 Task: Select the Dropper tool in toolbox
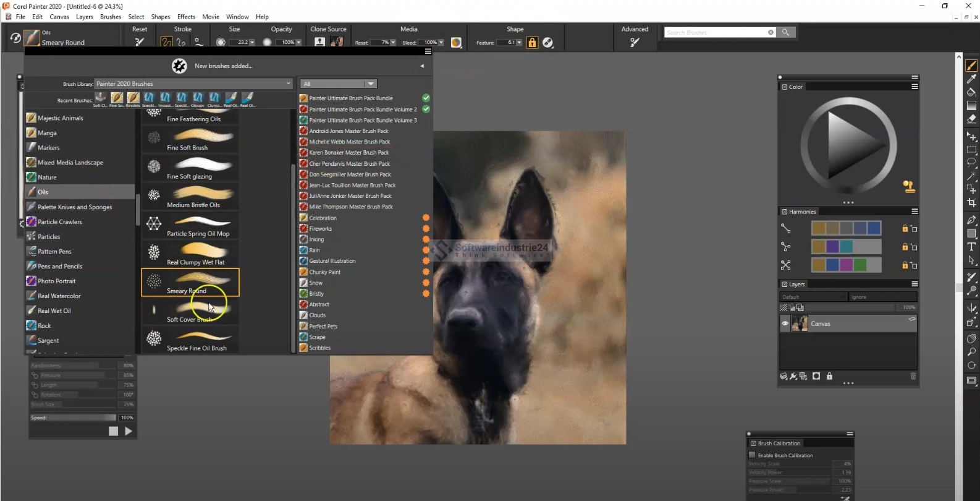pyautogui.click(x=971, y=79)
